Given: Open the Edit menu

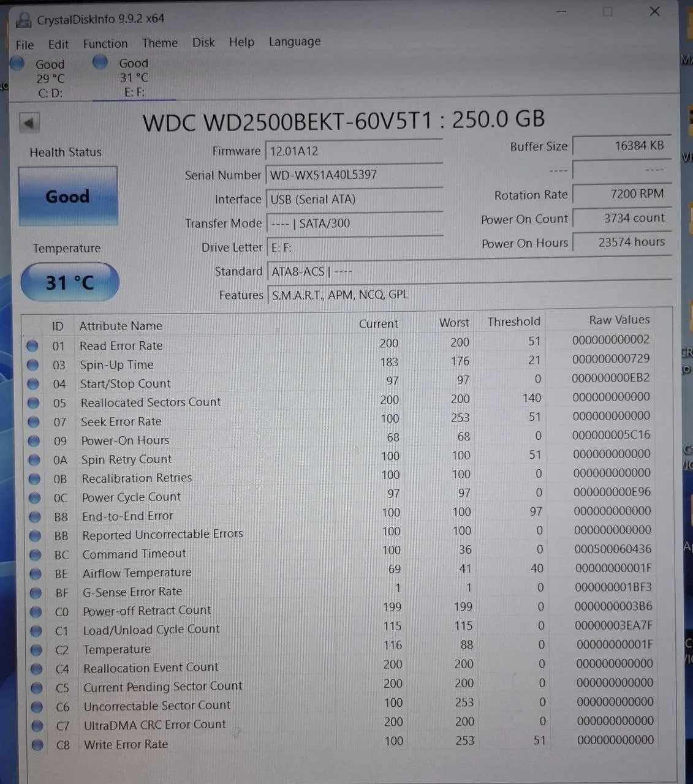Looking at the screenshot, I should click(x=58, y=44).
